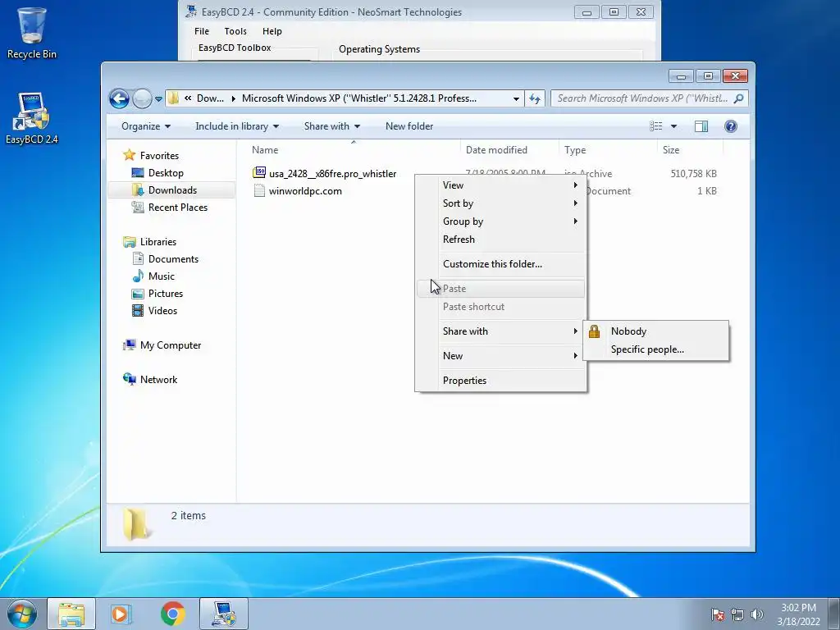Open the Music library
The image size is (840, 630).
[162, 276]
